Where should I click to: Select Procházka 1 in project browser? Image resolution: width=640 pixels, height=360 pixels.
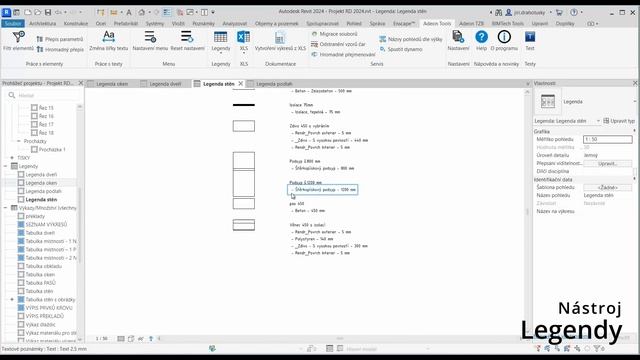click(52, 149)
